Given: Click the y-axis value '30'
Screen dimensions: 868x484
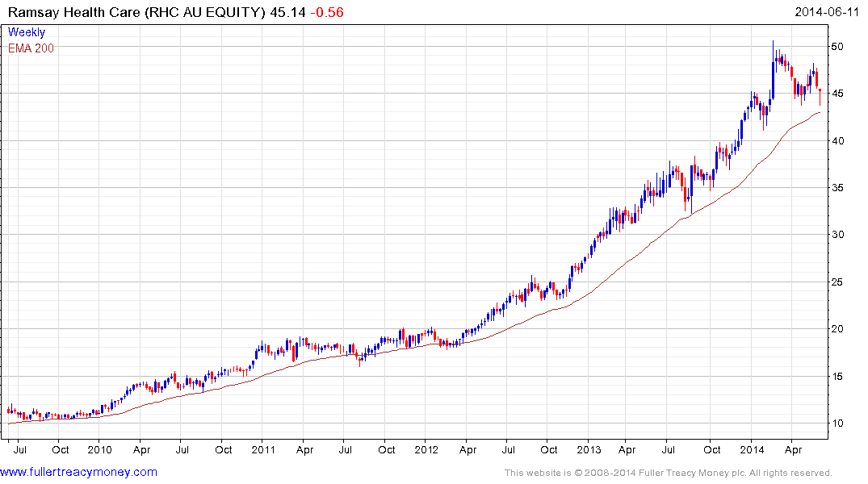Looking at the screenshot, I should click(x=837, y=235).
